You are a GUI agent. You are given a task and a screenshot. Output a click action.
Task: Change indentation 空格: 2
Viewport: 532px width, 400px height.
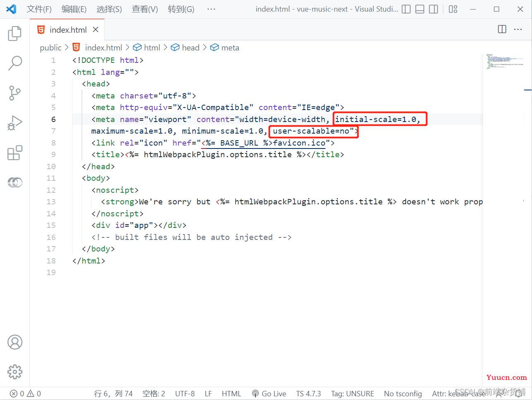point(154,394)
